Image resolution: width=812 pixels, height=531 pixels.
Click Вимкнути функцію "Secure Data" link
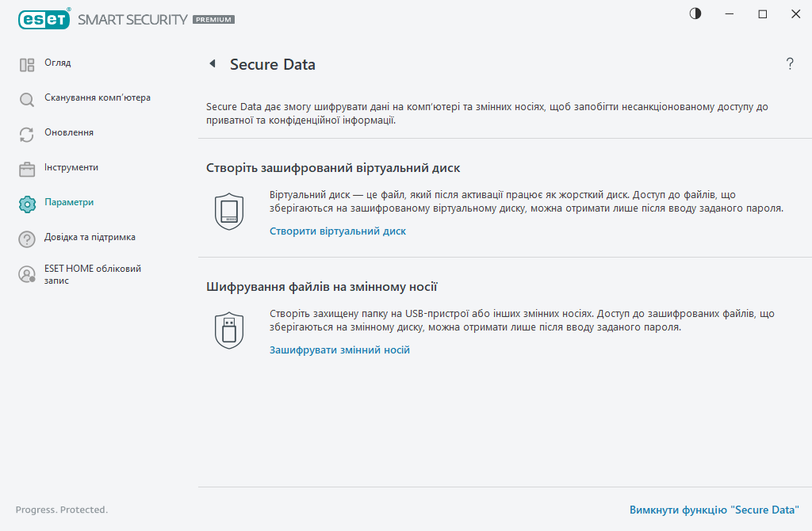coord(714,510)
